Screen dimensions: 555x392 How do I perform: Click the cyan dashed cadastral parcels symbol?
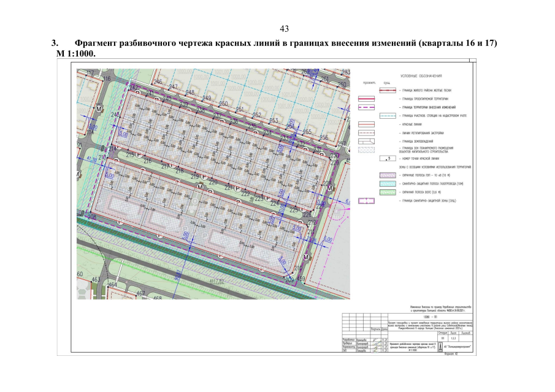point(388,116)
